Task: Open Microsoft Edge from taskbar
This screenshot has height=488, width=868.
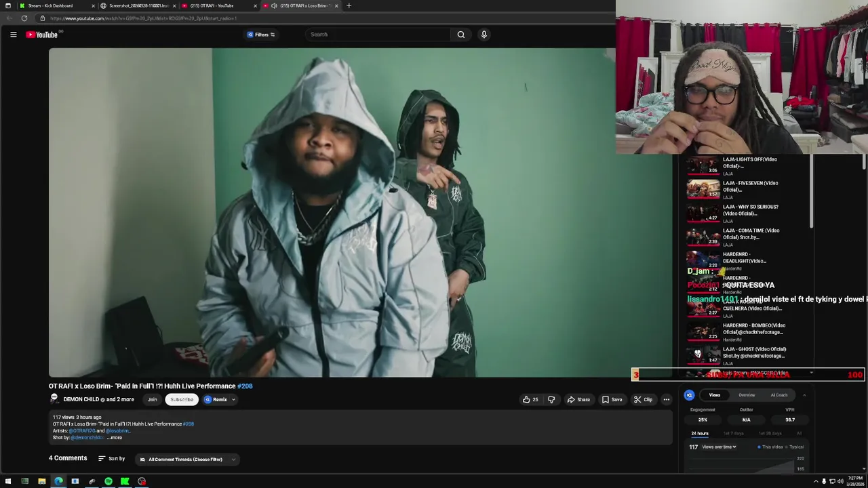Action: pos(58,482)
